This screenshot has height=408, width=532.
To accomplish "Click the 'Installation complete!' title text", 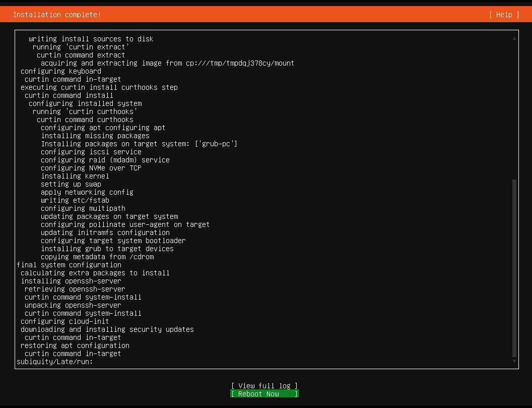I will 57,15.
